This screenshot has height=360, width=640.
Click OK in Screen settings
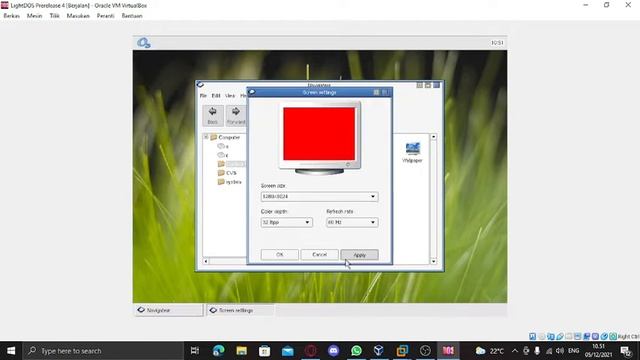pyautogui.click(x=280, y=255)
